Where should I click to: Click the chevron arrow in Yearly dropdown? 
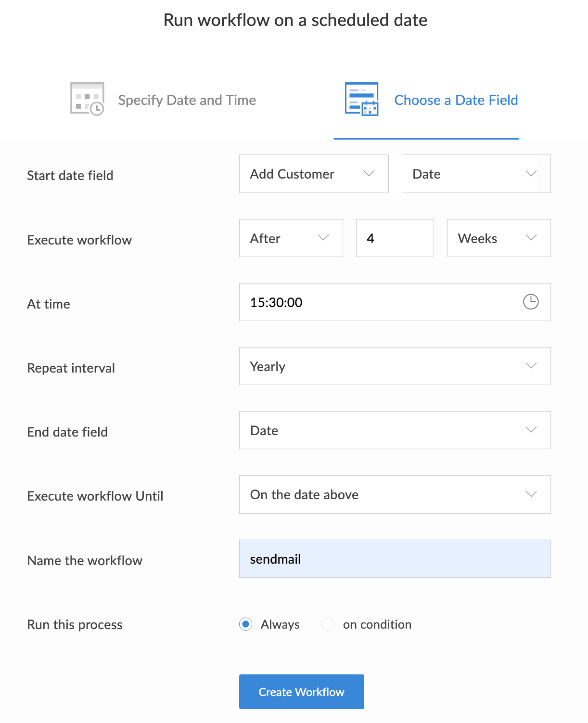[x=531, y=366]
